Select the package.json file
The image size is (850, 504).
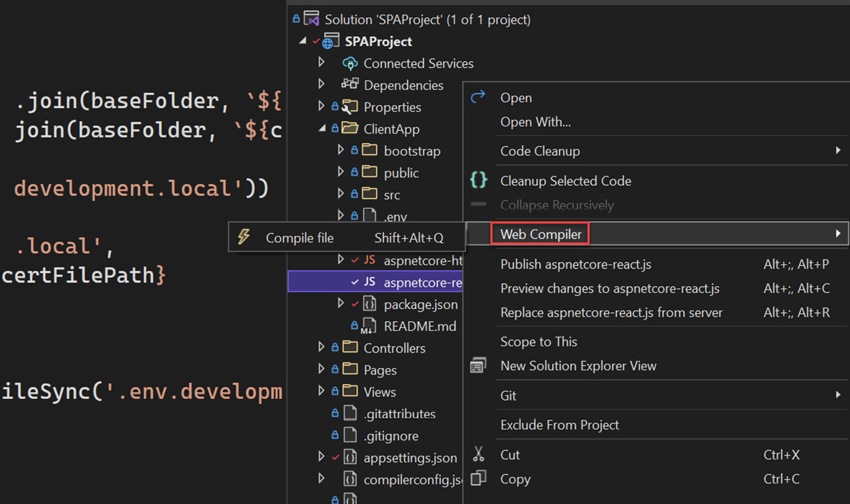tap(420, 305)
